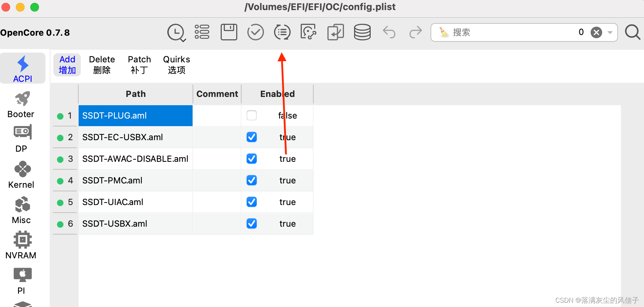
Task: Click the Path column header
Action: coord(136,94)
